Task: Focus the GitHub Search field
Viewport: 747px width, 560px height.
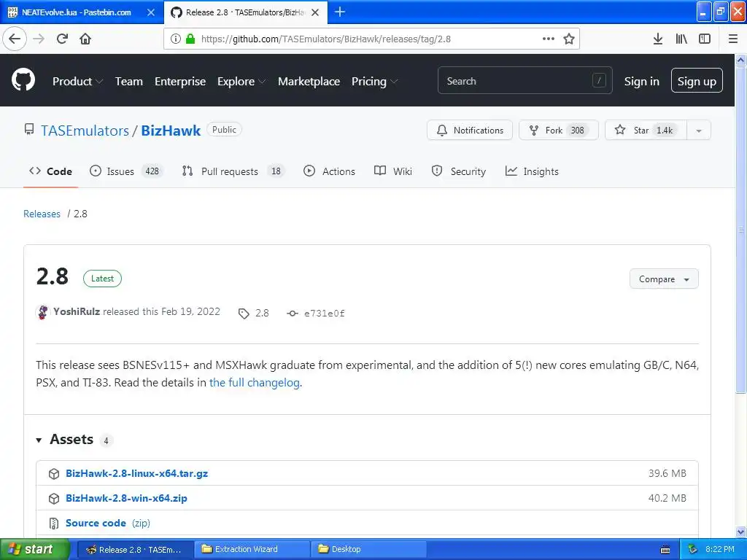Action: 525,80
